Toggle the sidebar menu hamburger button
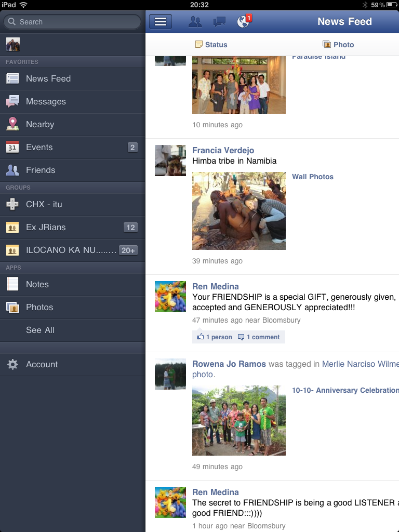 tap(161, 22)
